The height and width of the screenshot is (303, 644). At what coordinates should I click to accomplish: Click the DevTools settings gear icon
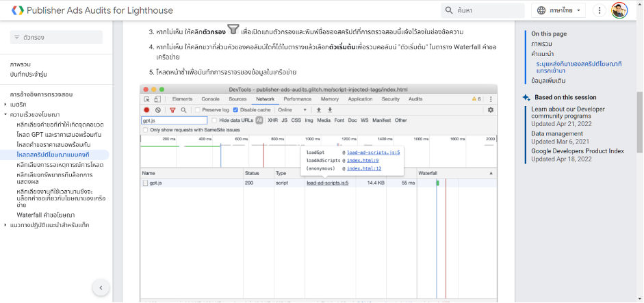point(490,109)
